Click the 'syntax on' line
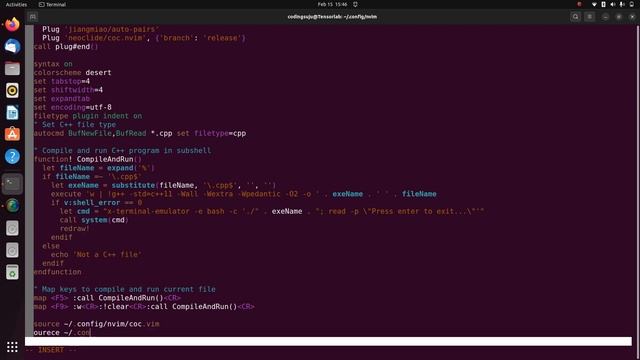 [53, 64]
